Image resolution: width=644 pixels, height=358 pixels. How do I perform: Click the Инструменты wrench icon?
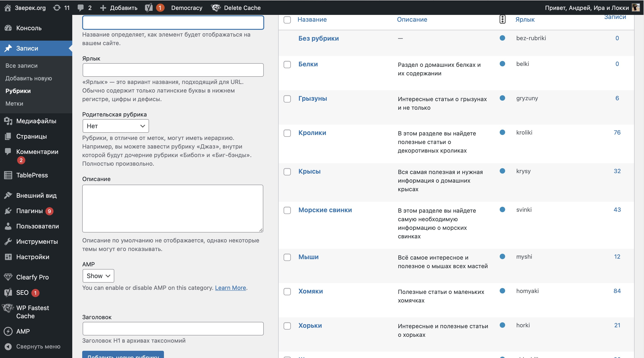coord(8,242)
